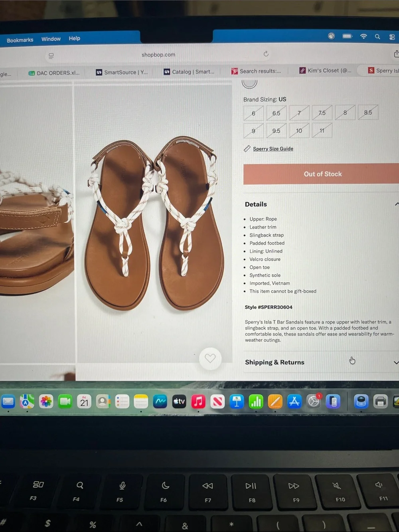Viewport: 399px width, 532px height.
Task: Launch Reminders from the dock
Action: [122, 401]
